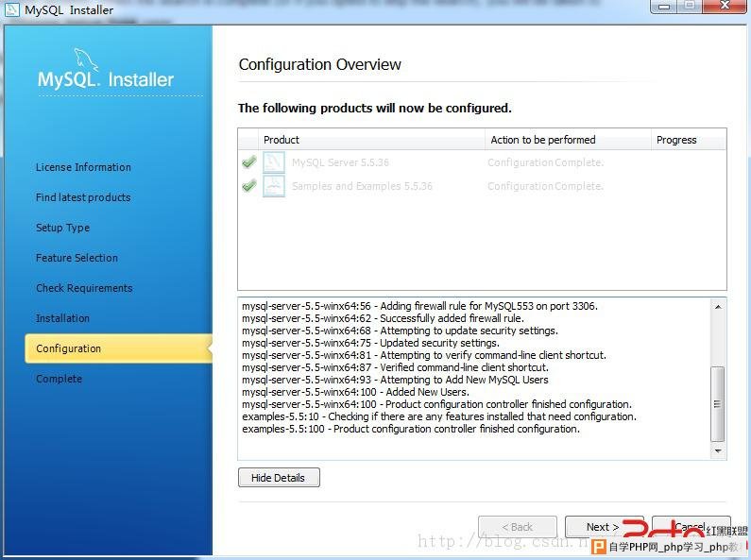The image size is (751, 560).
Task: Minimize the MySQL Installer window
Action: pyautogui.click(x=663, y=7)
